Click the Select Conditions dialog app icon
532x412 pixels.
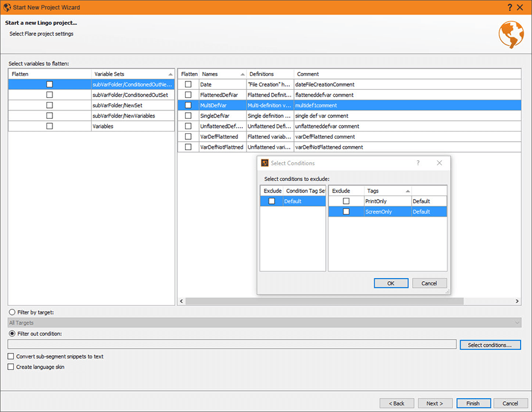click(x=264, y=163)
